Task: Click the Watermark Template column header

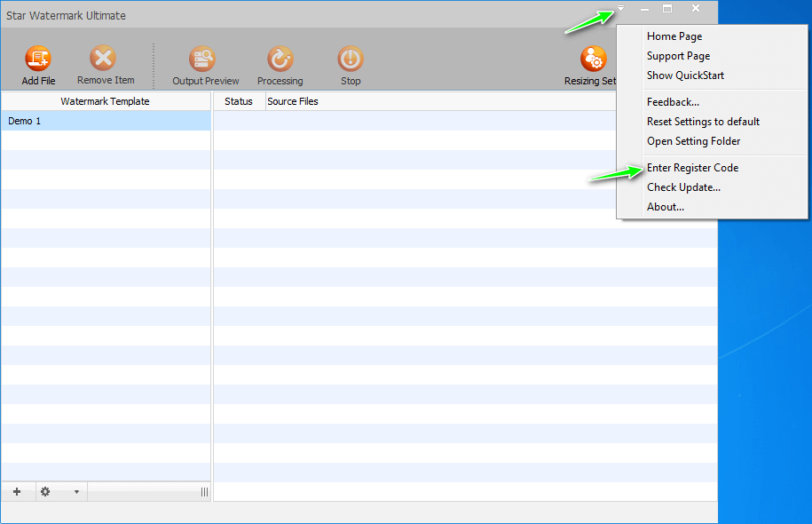Action: [x=105, y=101]
